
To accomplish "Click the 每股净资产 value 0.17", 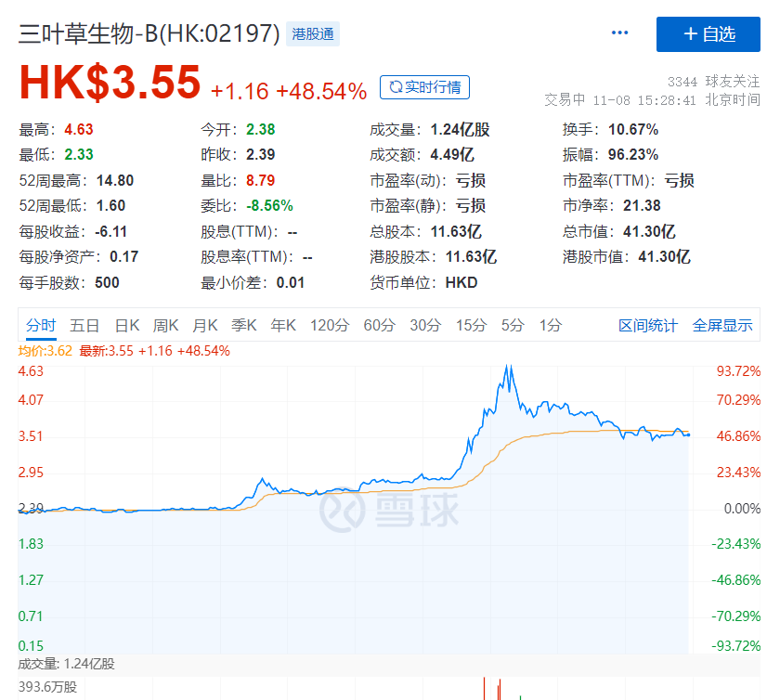I will click(x=123, y=257).
